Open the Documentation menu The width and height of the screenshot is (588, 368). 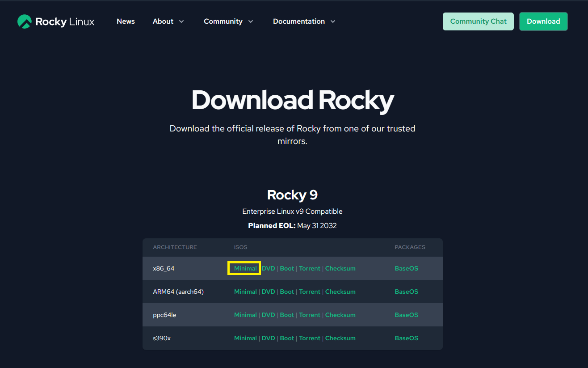pos(299,21)
